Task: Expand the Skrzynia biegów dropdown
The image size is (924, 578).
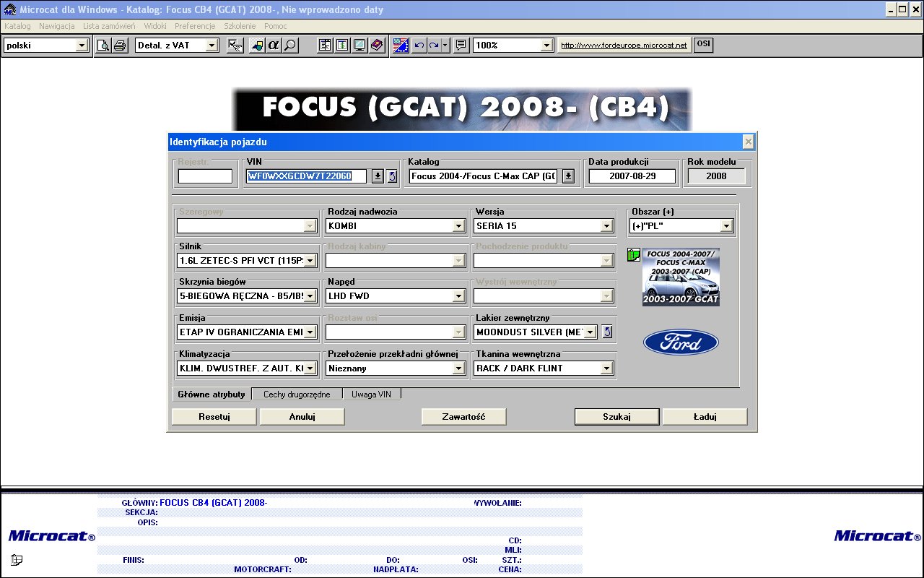Action: (310, 296)
